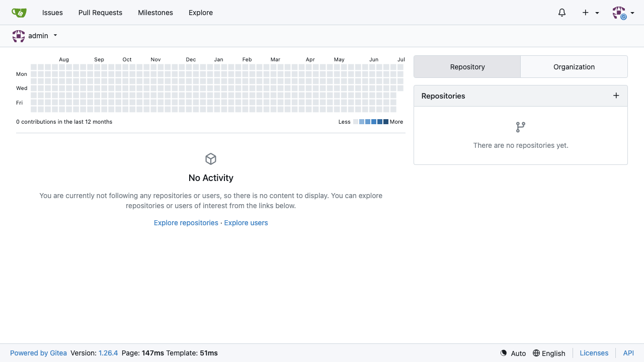Screen dimensions: 644x362
Task: Click the lightest heatmap legend swatch
Action: [356, 122]
